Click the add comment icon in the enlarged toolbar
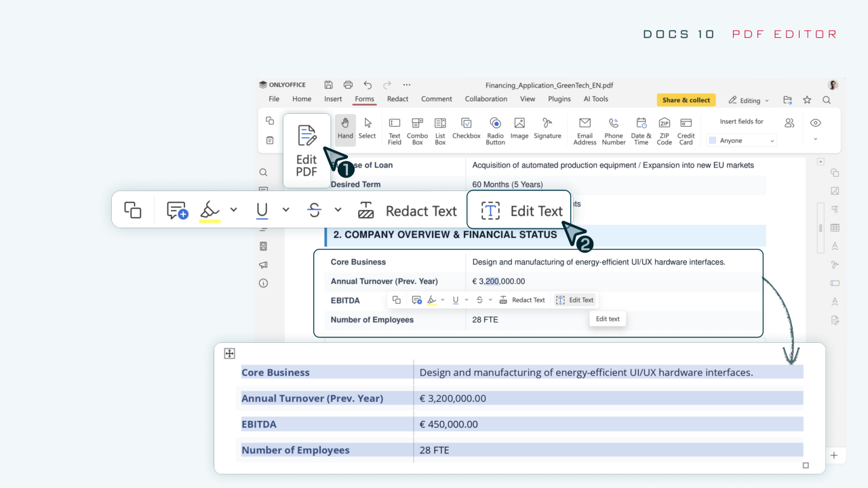This screenshot has height=488, width=868. click(177, 211)
